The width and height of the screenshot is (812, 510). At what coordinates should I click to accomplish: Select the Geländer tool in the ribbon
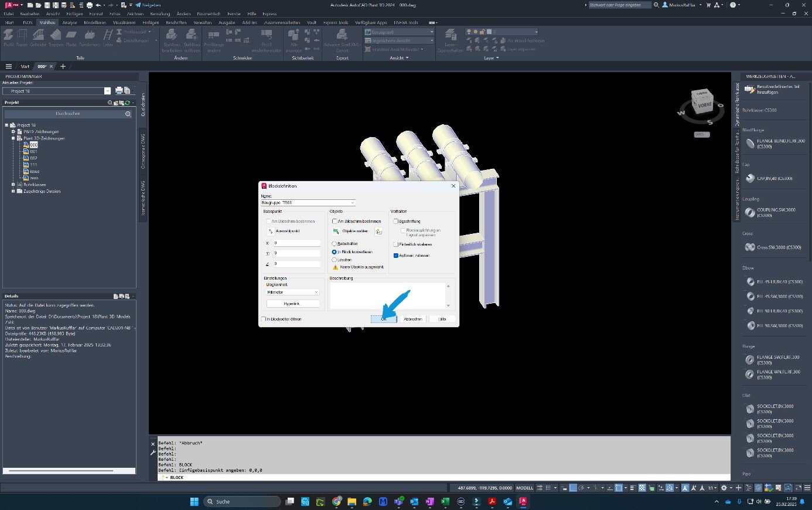[38, 38]
